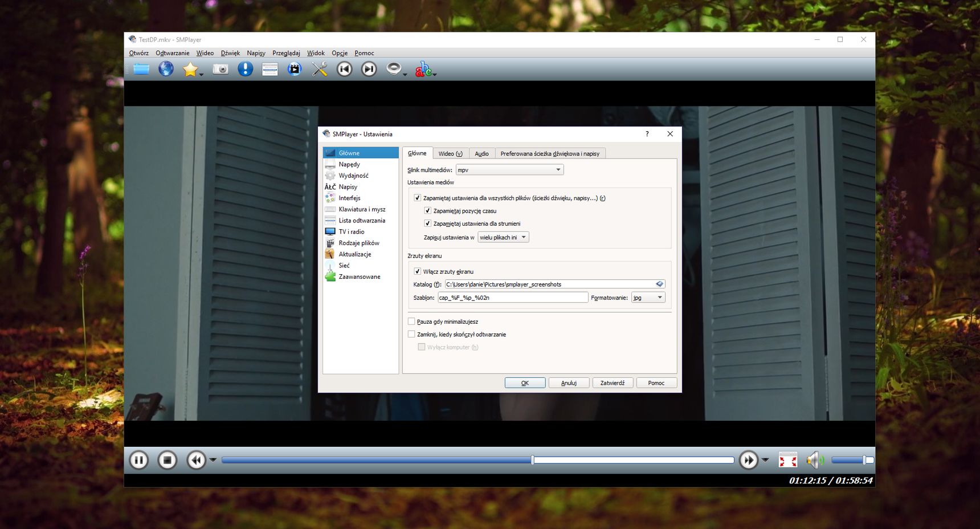Image resolution: width=980 pixels, height=529 pixels.
Task: Toggle Zapamiętaj pozycję czasu checkbox
Action: [x=427, y=210]
